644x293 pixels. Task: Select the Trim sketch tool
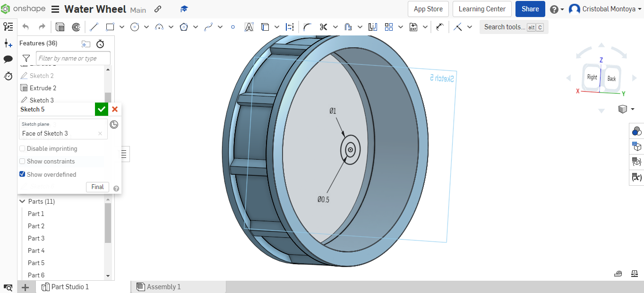[x=324, y=27]
